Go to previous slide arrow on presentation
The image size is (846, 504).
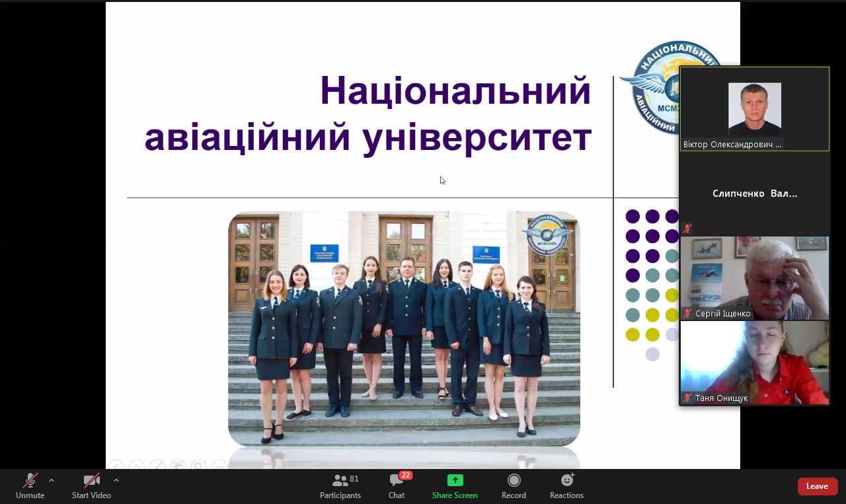point(116,466)
